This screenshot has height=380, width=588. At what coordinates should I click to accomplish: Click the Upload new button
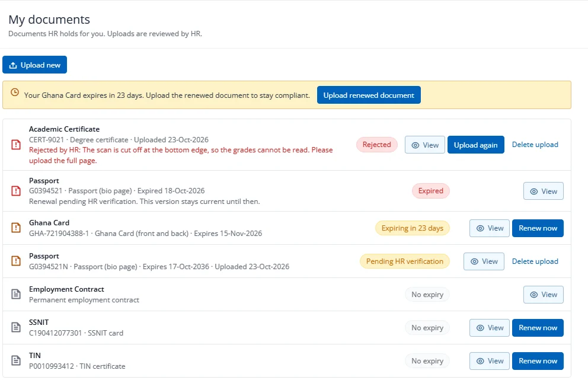point(34,65)
